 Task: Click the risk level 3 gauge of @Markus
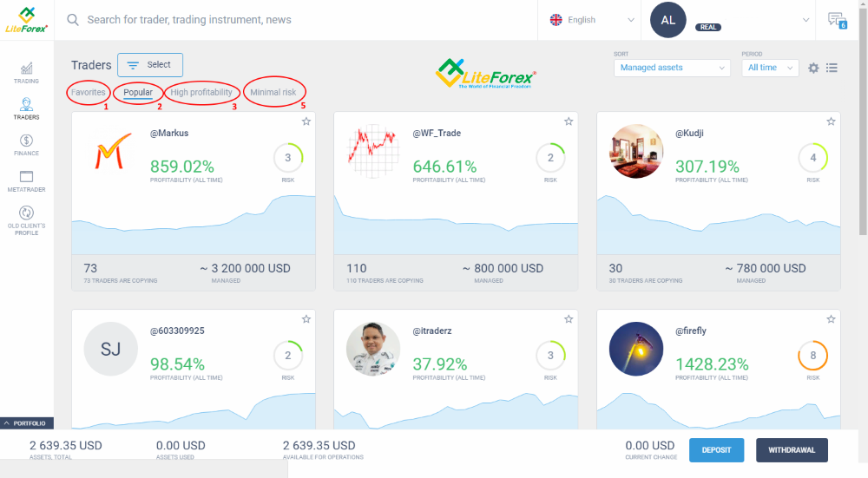click(x=288, y=158)
